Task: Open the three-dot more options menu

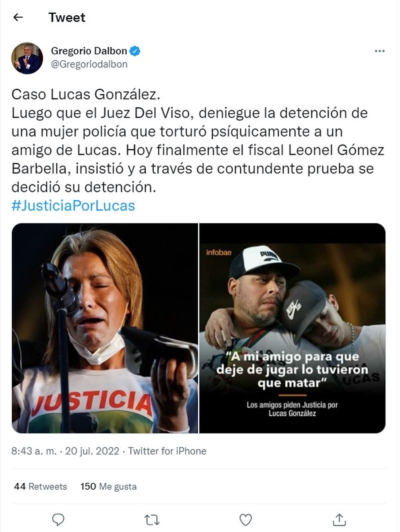Action: pyautogui.click(x=380, y=51)
